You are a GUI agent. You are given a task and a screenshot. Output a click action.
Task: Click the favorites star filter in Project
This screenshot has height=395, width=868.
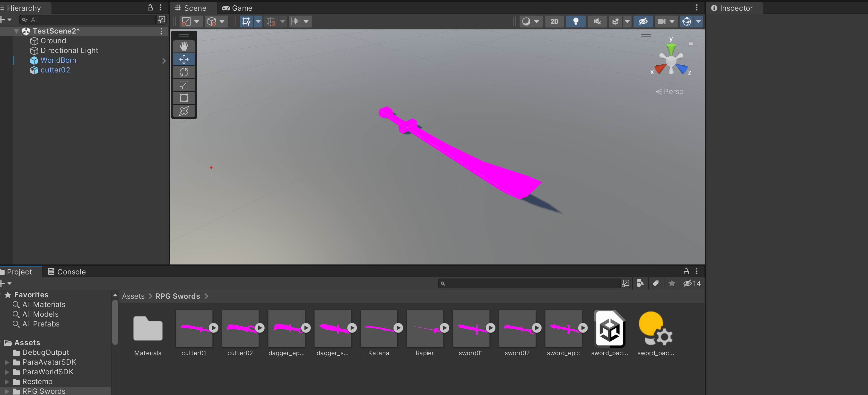(672, 283)
